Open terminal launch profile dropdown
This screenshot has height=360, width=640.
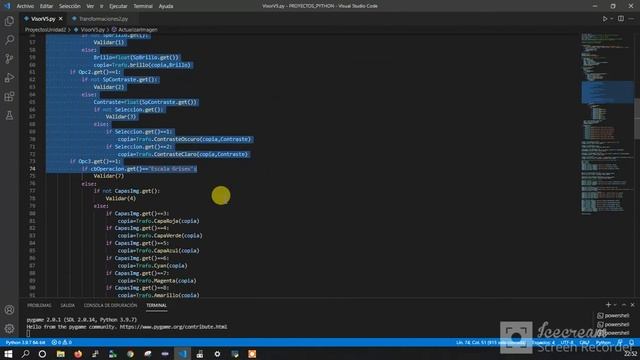pyautogui.click(x=615, y=305)
